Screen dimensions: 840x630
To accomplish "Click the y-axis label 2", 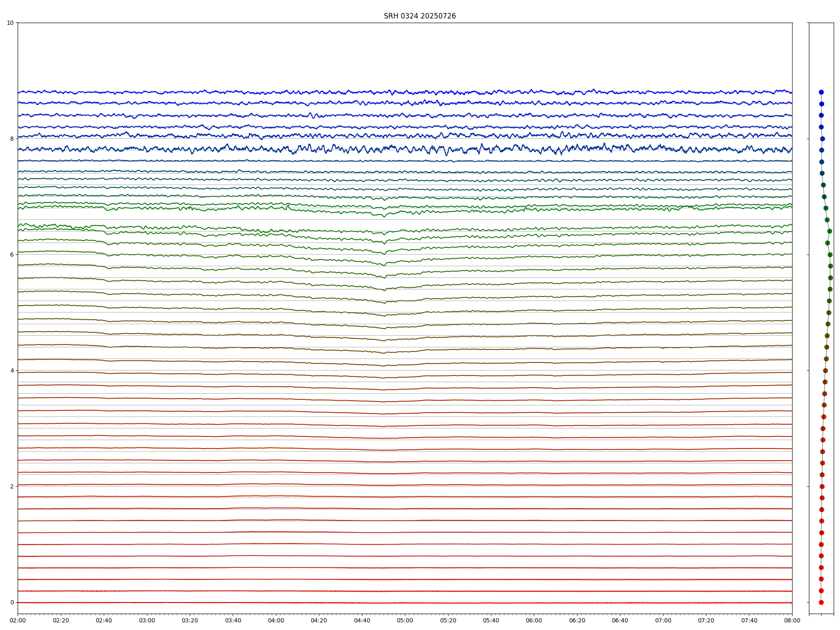I will click(x=12, y=486).
